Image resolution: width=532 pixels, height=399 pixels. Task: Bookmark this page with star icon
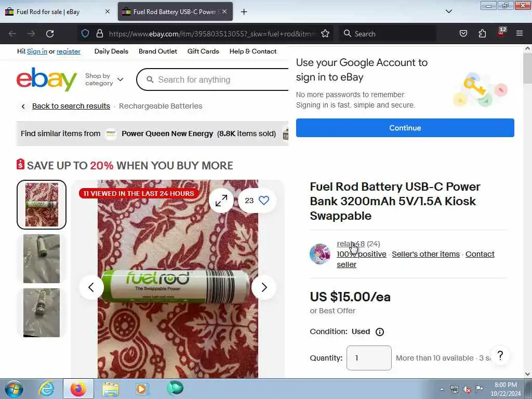[x=325, y=33]
